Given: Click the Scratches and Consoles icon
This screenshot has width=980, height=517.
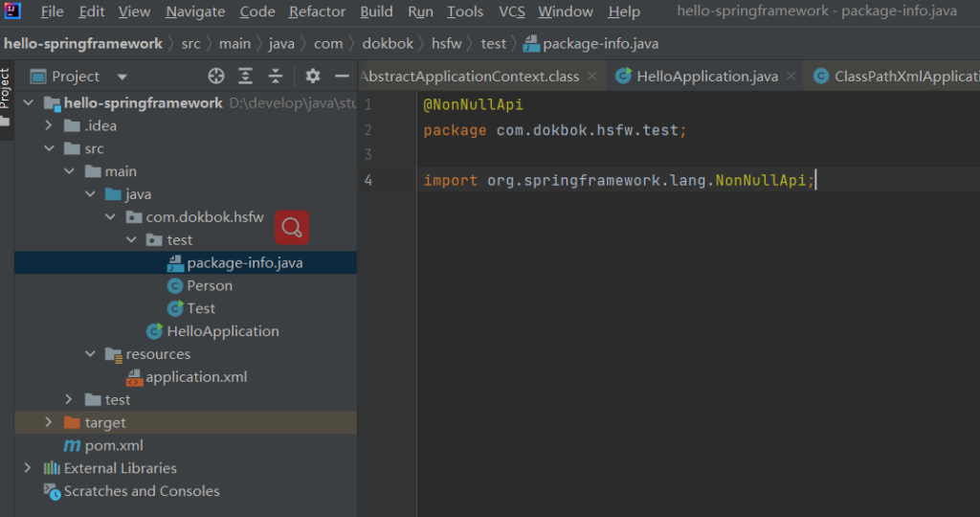Looking at the screenshot, I should [x=52, y=491].
